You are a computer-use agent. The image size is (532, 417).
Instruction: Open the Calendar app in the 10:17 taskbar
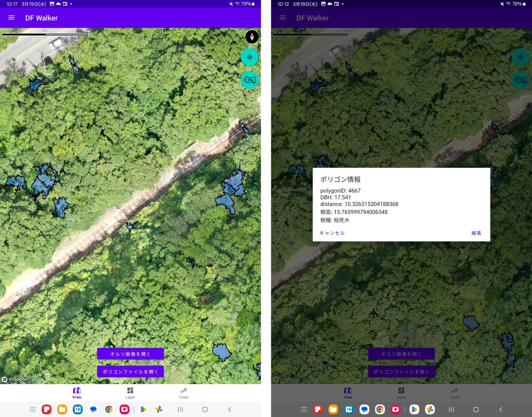(78, 409)
